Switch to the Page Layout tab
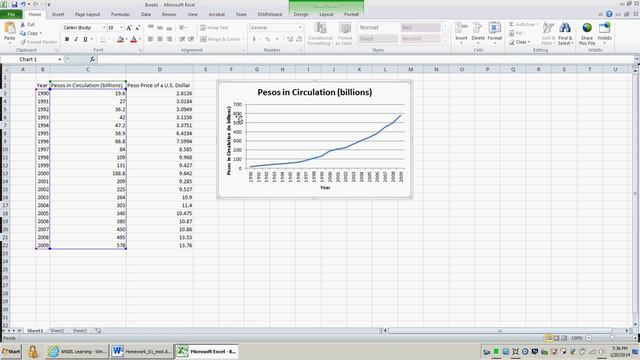This screenshot has height=360, width=640. point(87,14)
